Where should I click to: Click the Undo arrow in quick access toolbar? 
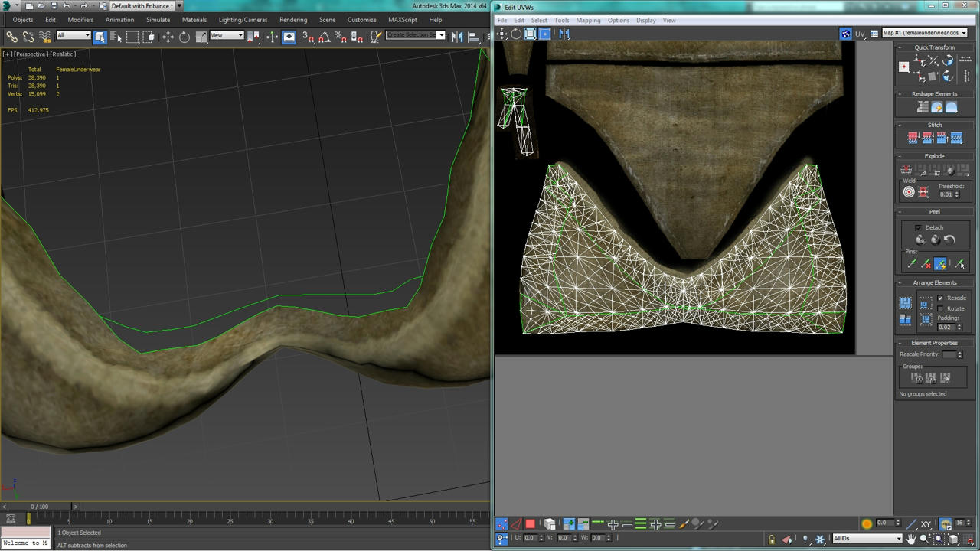pyautogui.click(x=66, y=5)
